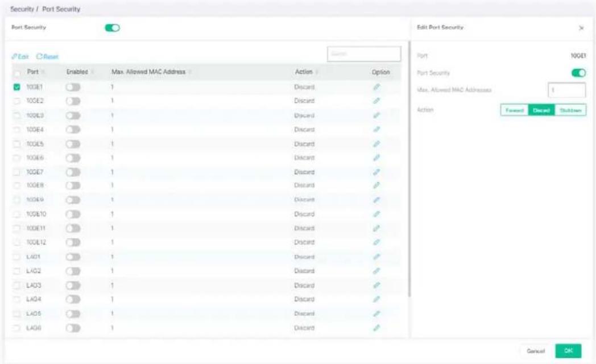Click the Discard action cell for LAG6
596x364 pixels.
304,328
